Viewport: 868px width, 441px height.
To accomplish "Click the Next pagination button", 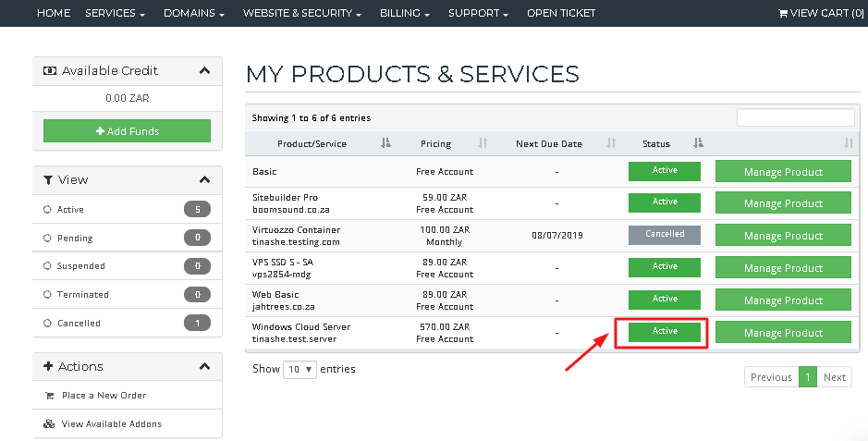I will [x=834, y=377].
